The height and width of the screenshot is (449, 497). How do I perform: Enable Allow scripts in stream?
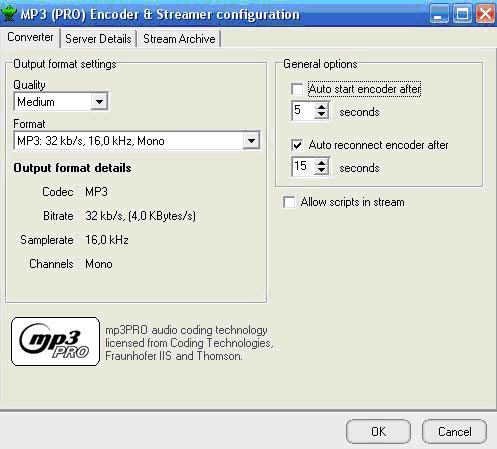click(x=289, y=202)
